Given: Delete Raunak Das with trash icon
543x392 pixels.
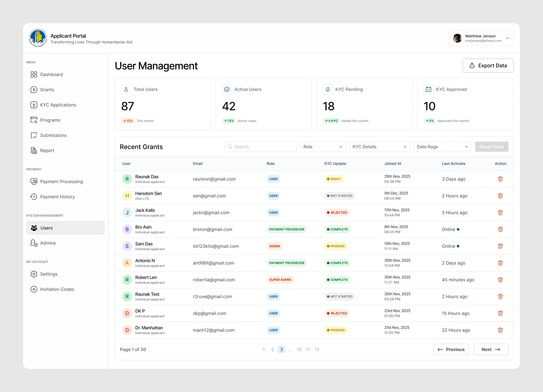Looking at the screenshot, I should (x=500, y=179).
